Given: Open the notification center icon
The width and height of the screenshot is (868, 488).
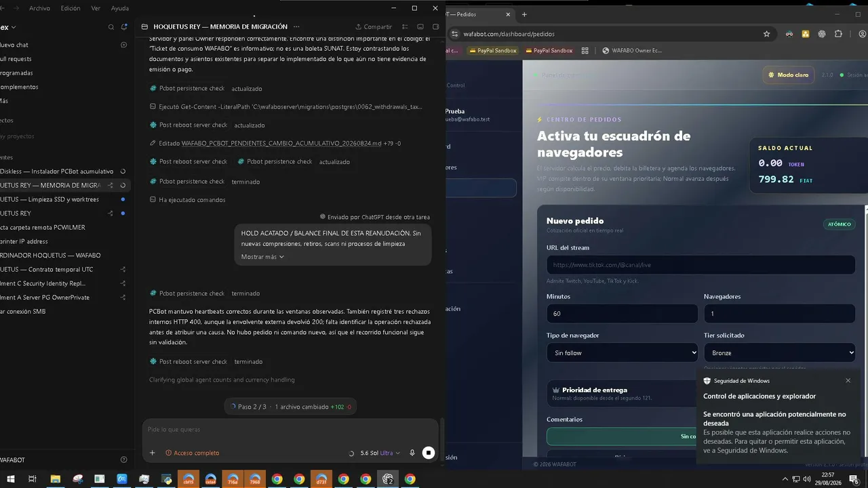Looking at the screenshot, I should (854, 479).
